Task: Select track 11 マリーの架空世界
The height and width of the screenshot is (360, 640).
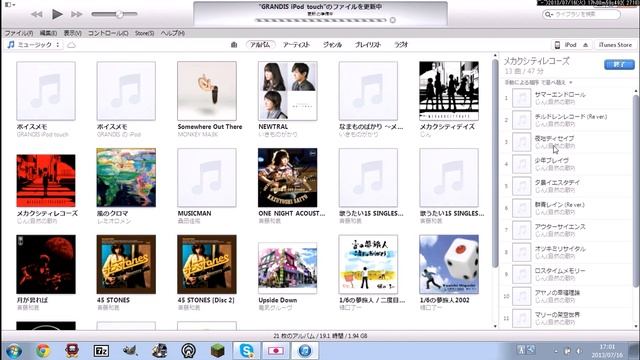Action: pyautogui.click(x=567, y=318)
